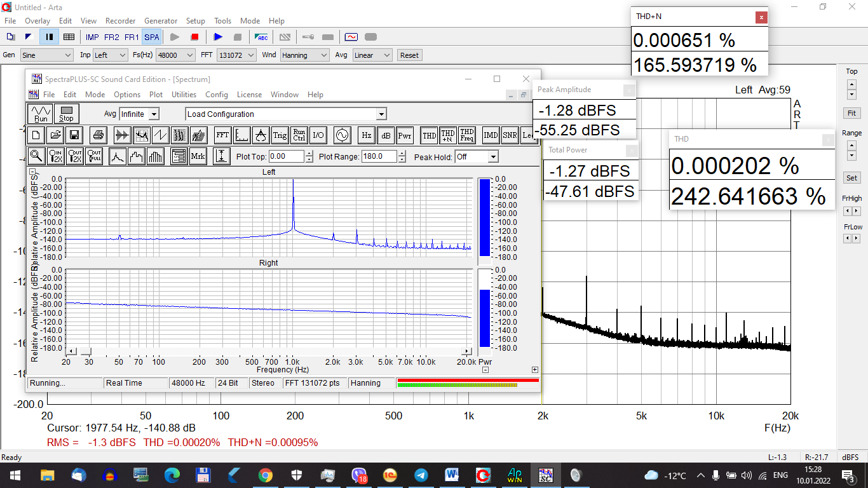The image size is (868, 488).
Task: Toggle the dB amplitude scaling button
Action: [x=386, y=135]
